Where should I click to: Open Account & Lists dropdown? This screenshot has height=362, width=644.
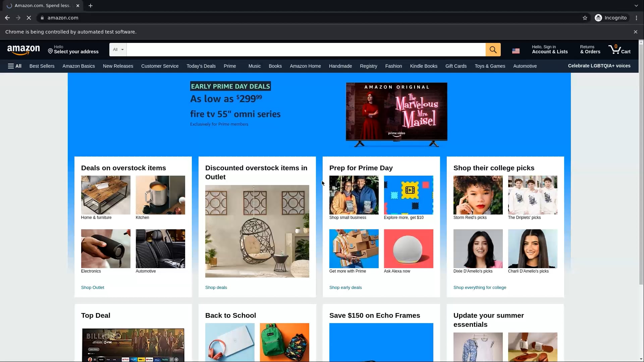[x=550, y=50]
